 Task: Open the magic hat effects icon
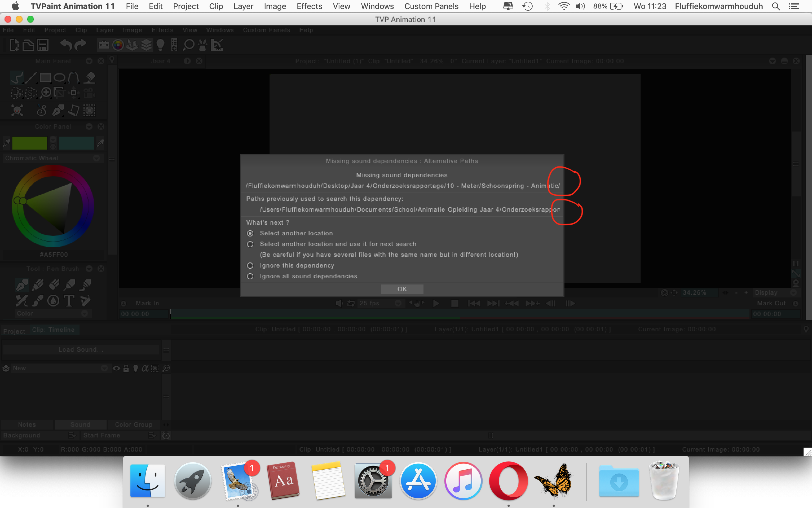(203, 45)
